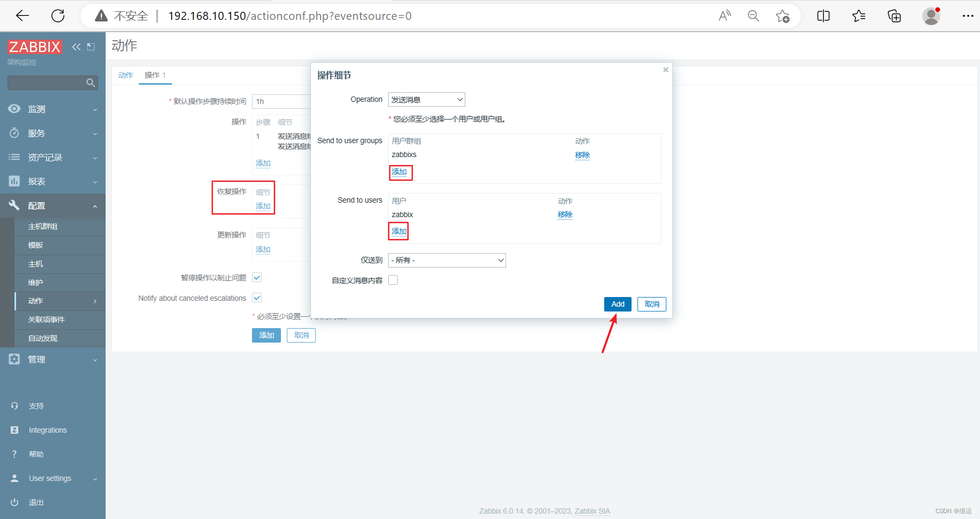The width and height of the screenshot is (980, 519).
Task: Open split screen icon in browser toolbar
Action: point(823,16)
